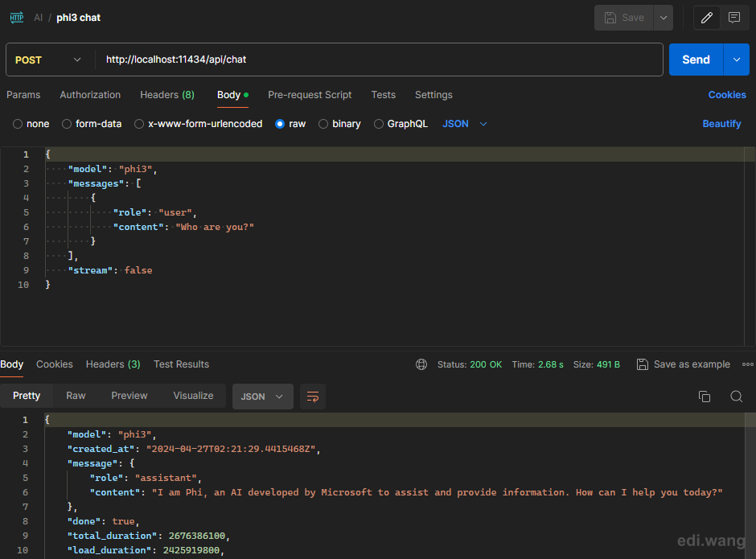This screenshot has width=756, height=559.
Task: Open the comments icon at top right
Action: pos(734,18)
